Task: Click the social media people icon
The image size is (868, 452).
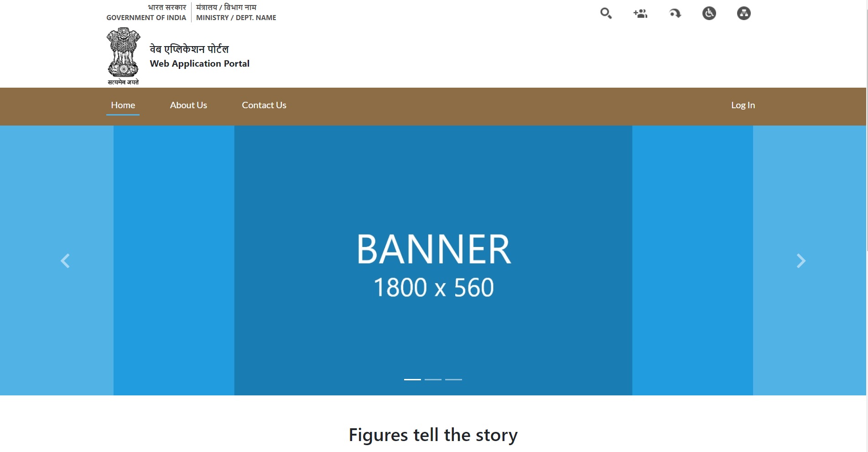Action: tap(640, 13)
